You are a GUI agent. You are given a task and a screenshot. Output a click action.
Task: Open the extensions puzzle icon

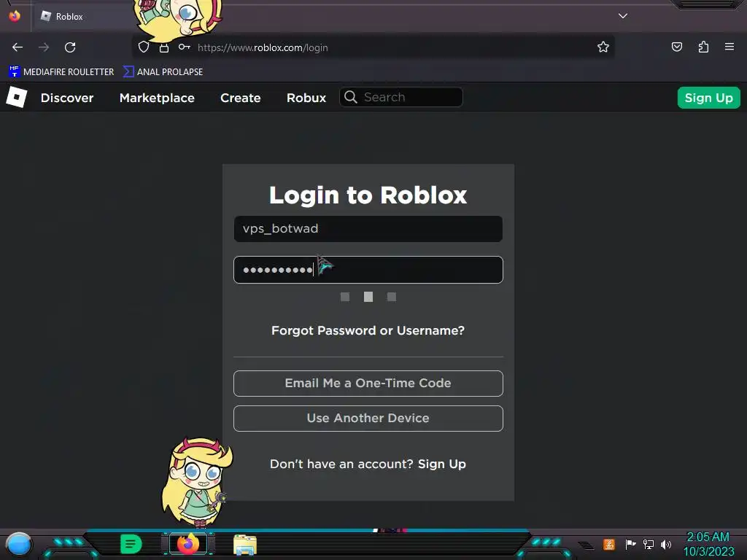tap(703, 47)
